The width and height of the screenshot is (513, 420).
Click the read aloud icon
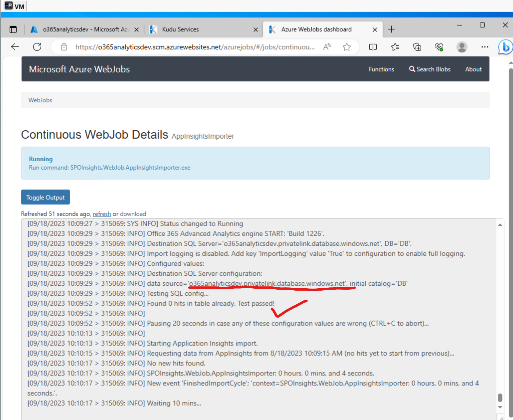click(x=327, y=47)
